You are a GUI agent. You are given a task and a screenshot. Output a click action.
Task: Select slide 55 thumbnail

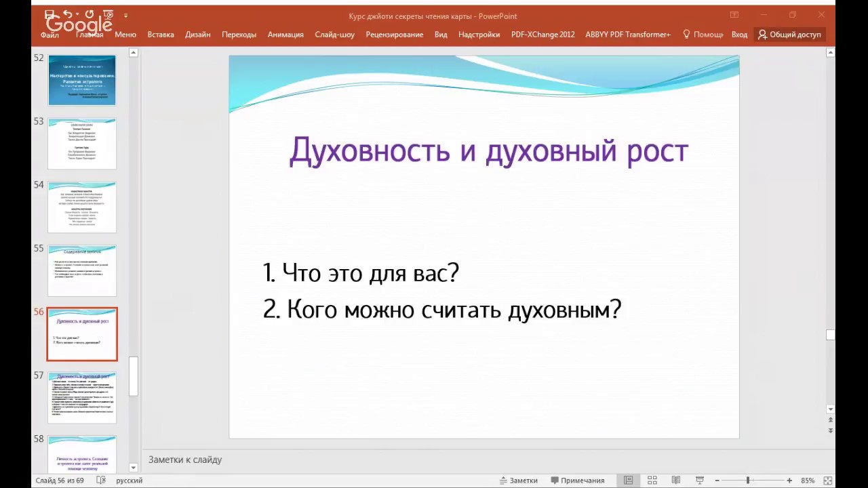pos(82,270)
